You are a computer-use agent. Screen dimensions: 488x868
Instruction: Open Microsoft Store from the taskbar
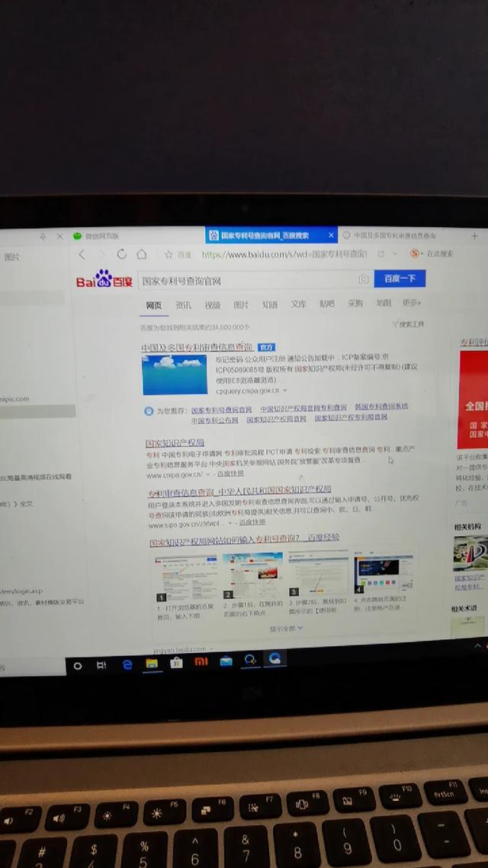(x=176, y=662)
